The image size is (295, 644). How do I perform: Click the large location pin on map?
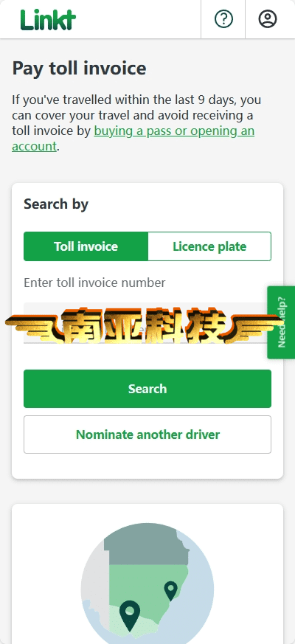coord(130,616)
